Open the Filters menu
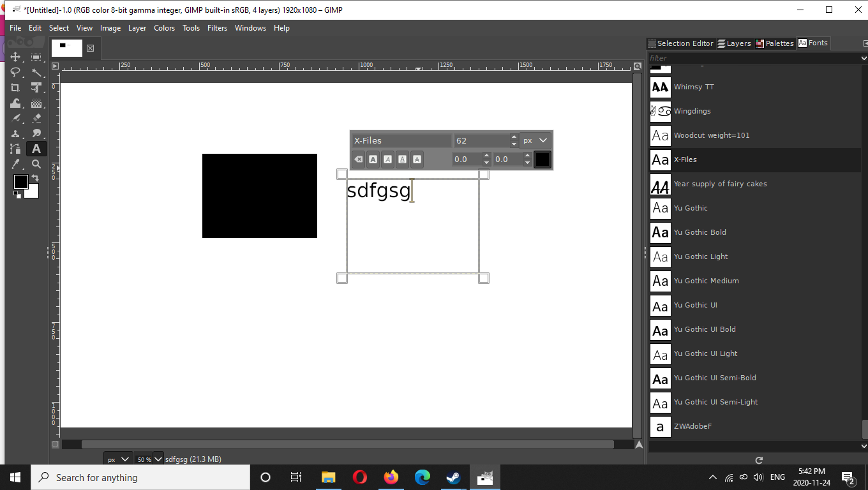Viewport: 868px width, 490px height. point(217,28)
